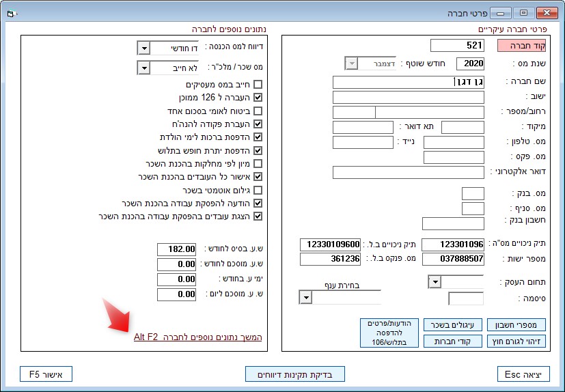Open the מס שכר / מלכ"ר dropdown
565x392 pixels.
pyautogui.click(x=143, y=68)
